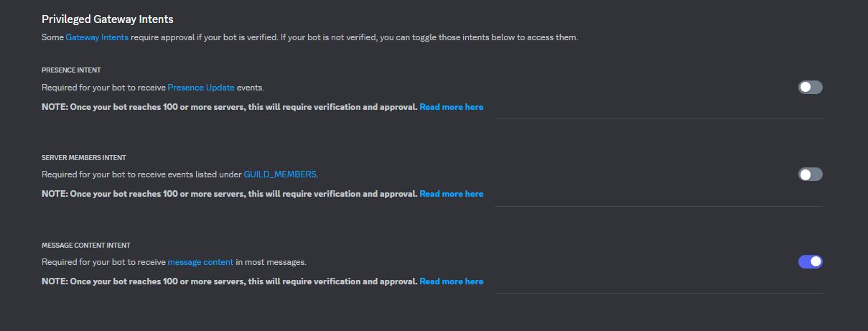Click the Privileged Gateway Intents heading

[108, 19]
